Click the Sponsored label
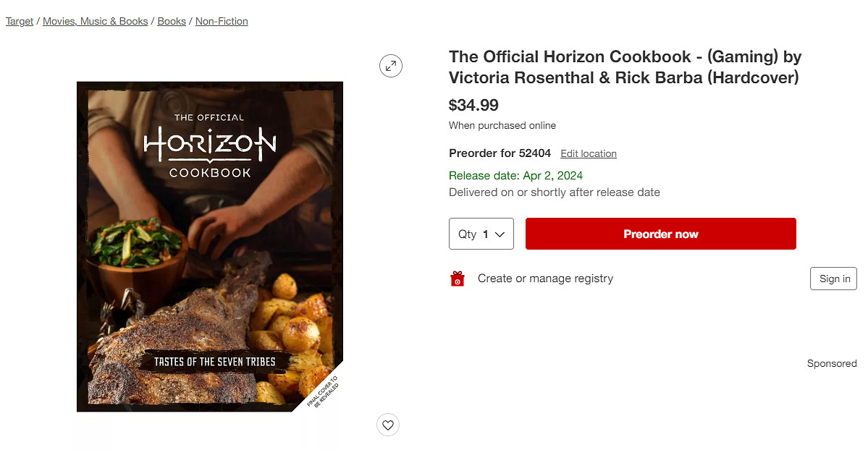Image resolution: width=868 pixels, height=458 pixels. [832, 363]
